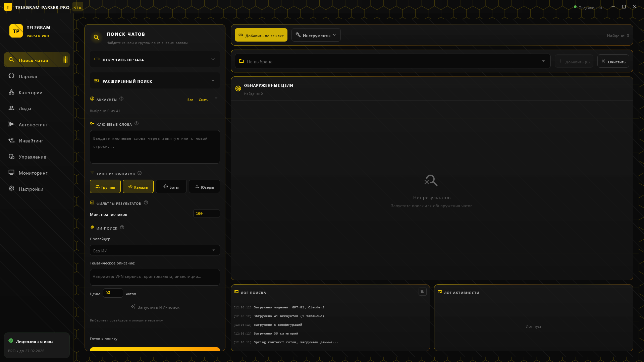Go to Парсинг in the sidebar

[x=28, y=76]
